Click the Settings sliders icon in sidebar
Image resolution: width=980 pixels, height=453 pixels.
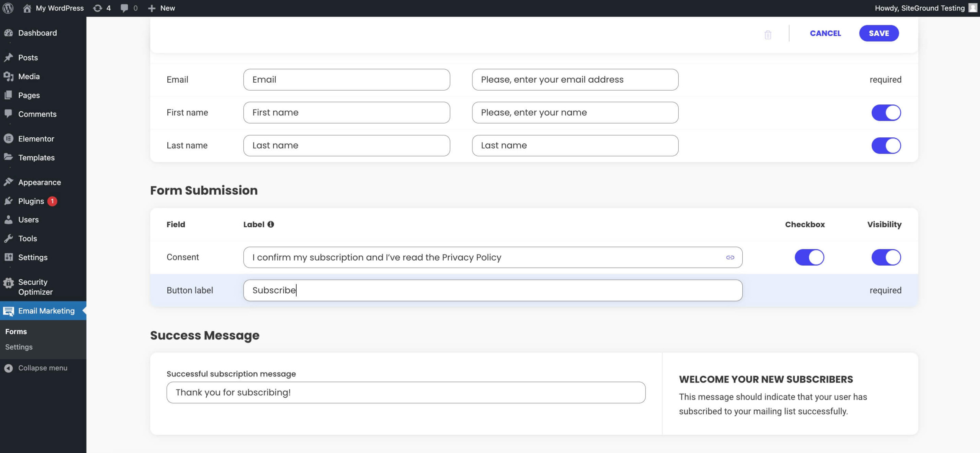coord(8,257)
